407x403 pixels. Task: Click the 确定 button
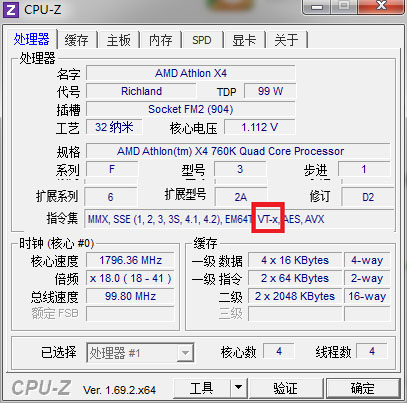pyautogui.click(x=363, y=388)
